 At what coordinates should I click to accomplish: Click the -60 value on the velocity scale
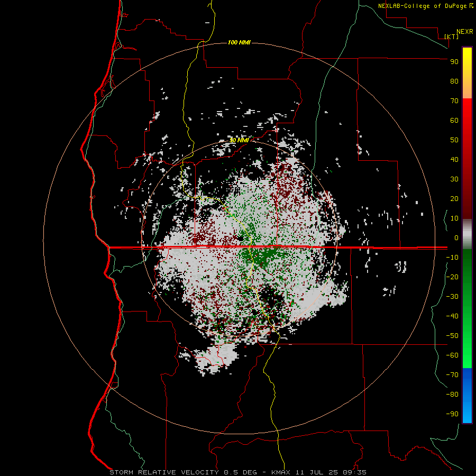(x=452, y=355)
